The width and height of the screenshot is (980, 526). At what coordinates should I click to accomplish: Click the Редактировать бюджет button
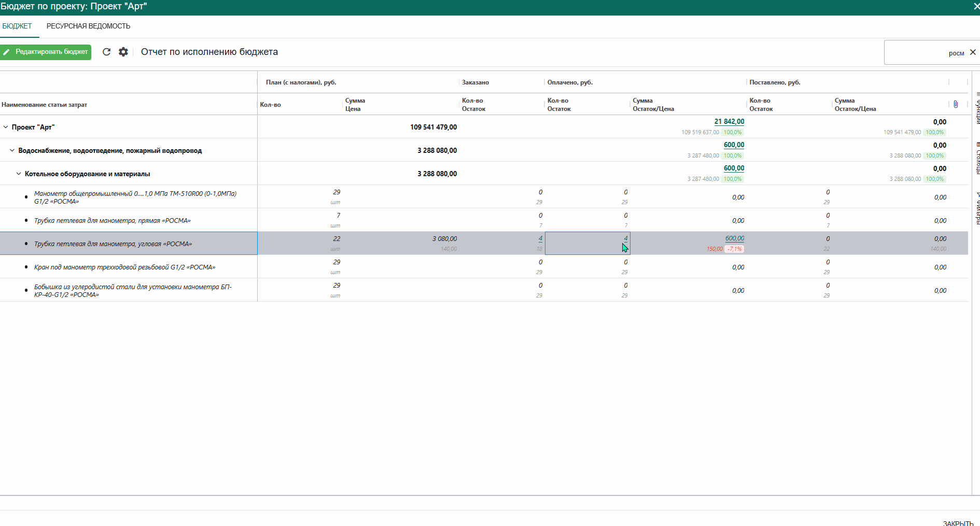(46, 52)
